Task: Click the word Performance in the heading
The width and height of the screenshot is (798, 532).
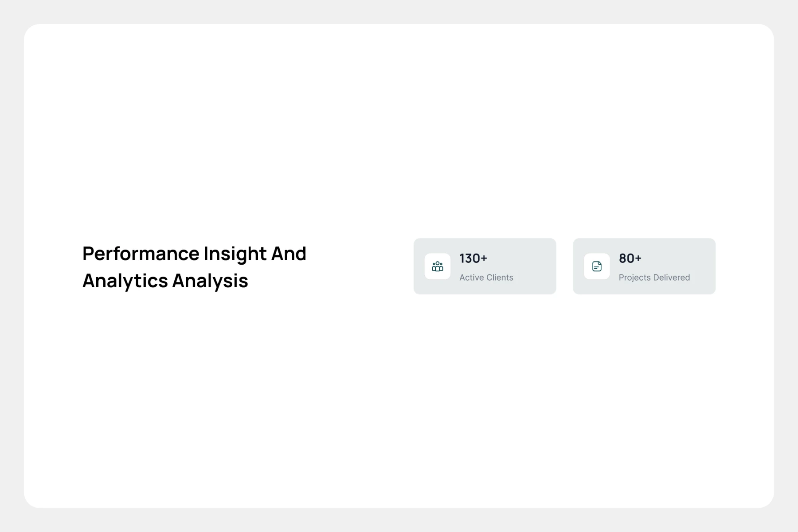Action: pos(141,254)
